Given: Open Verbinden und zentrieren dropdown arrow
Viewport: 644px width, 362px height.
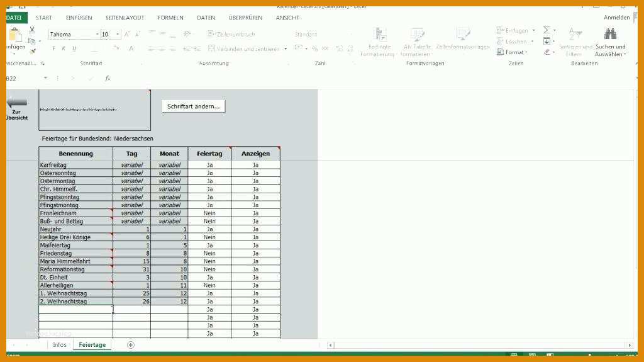Looking at the screenshot, I should click(286, 49).
